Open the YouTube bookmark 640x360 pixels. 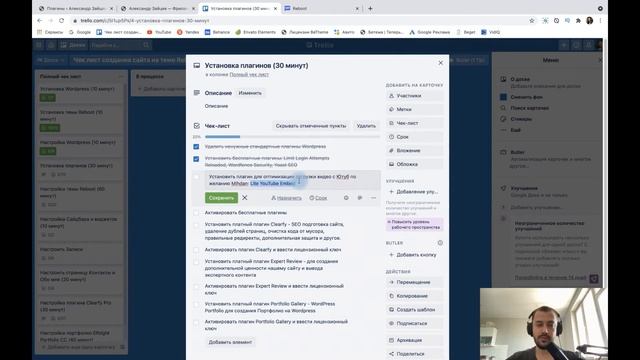pos(159,32)
